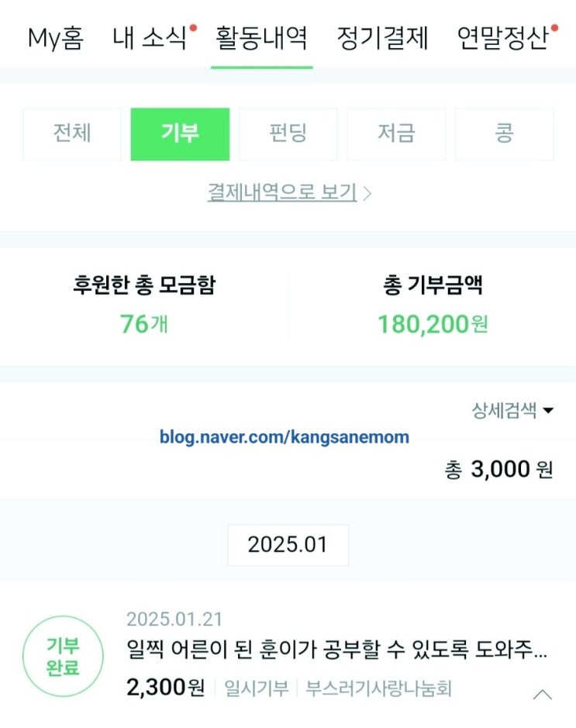Screen dimensions: 576x728
Task: Open the 정기결제 tab
Action: [382, 38]
